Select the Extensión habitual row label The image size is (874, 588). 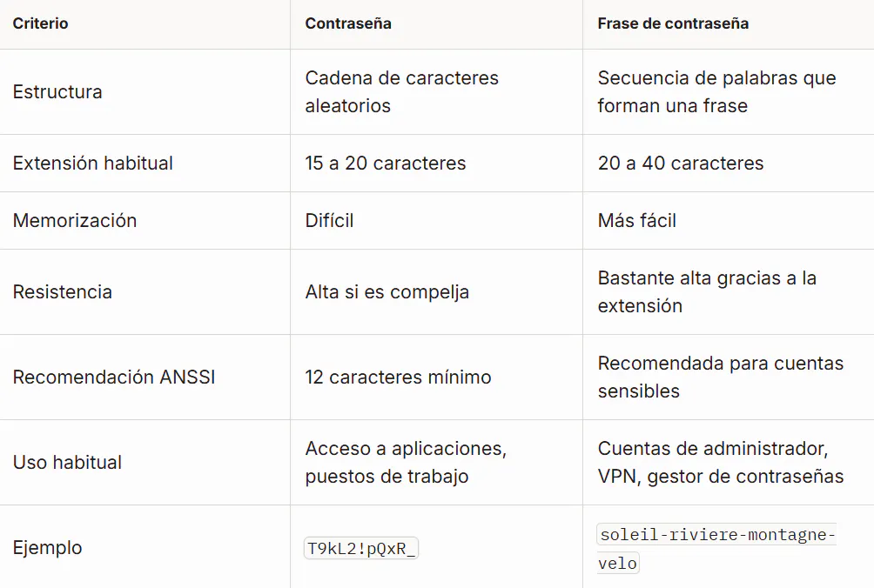(x=92, y=164)
